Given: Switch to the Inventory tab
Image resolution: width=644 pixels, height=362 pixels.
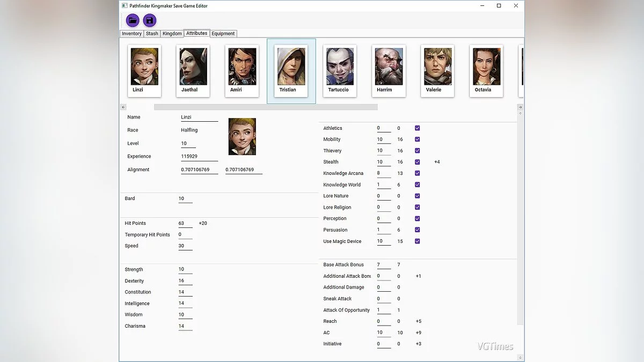Looking at the screenshot, I should click(131, 34).
